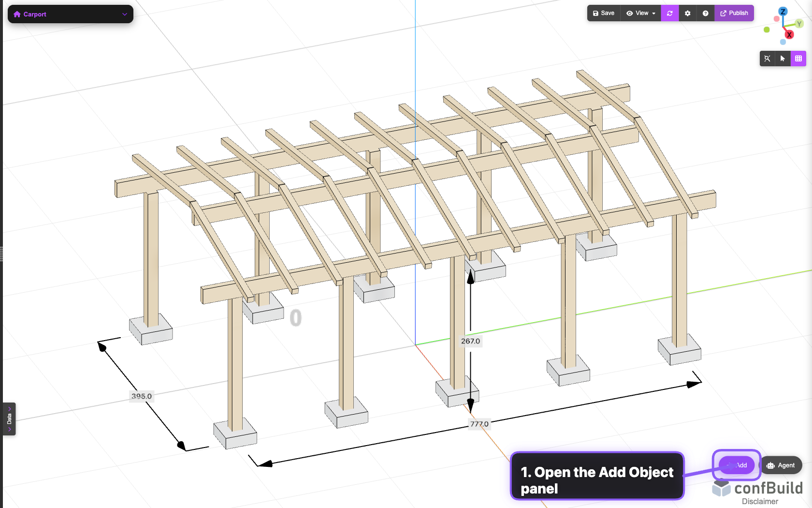Open the help question mark icon

pos(705,13)
